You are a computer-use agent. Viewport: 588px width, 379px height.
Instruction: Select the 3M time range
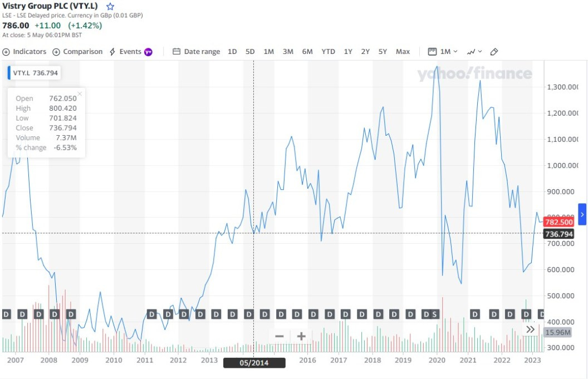point(288,52)
